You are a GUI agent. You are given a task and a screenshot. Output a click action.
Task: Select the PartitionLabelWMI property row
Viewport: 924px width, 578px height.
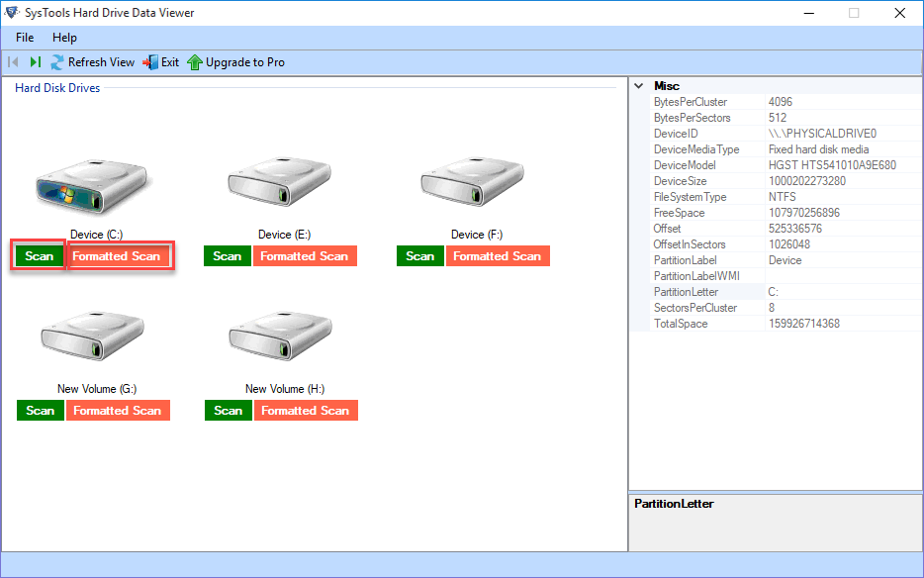coord(785,276)
